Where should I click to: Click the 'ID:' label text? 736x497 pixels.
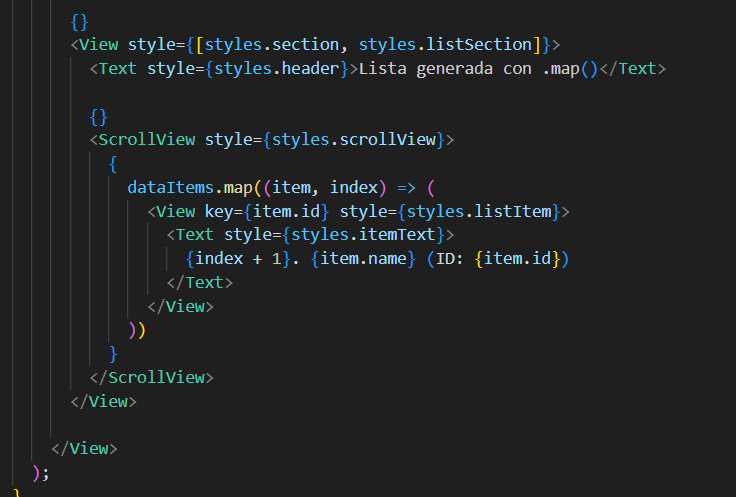tap(450, 259)
